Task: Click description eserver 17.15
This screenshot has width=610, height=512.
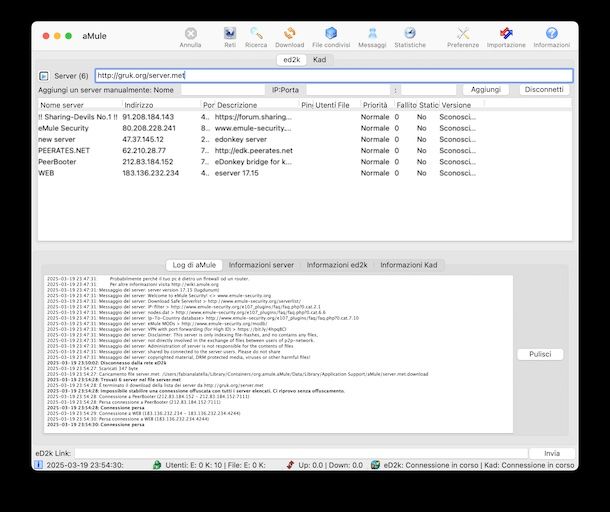Action: click(237, 173)
